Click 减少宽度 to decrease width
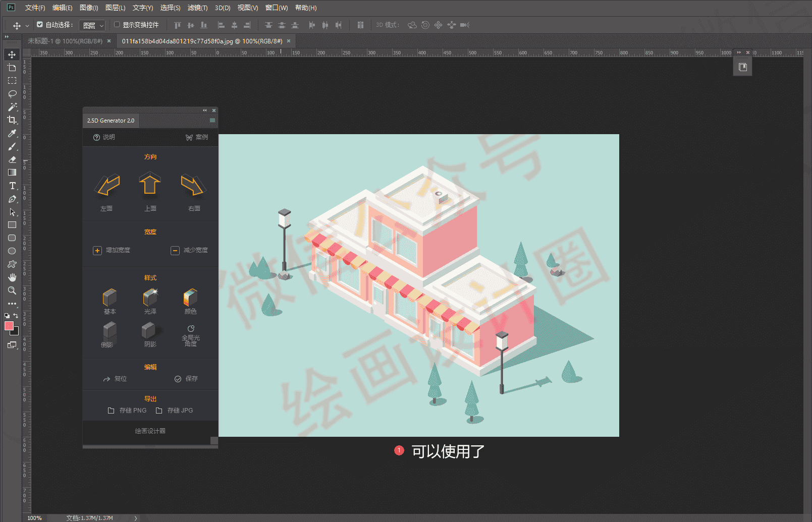 click(x=189, y=250)
